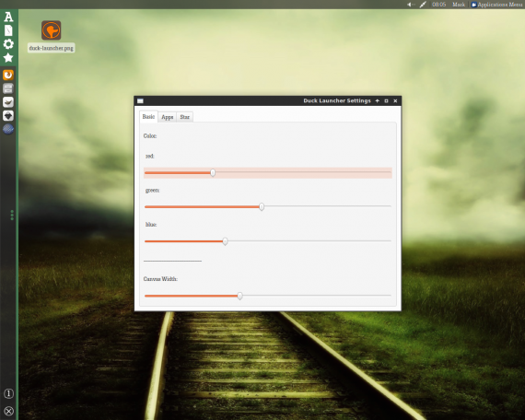Select the Basic tab
This screenshot has width=525, height=420.
[x=148, y=117]
